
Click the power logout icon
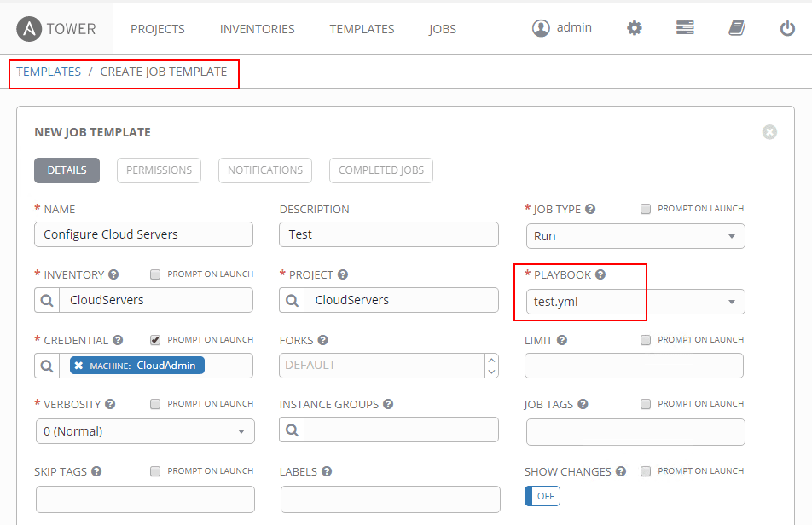pyautogui.click(x=787, y=28)
